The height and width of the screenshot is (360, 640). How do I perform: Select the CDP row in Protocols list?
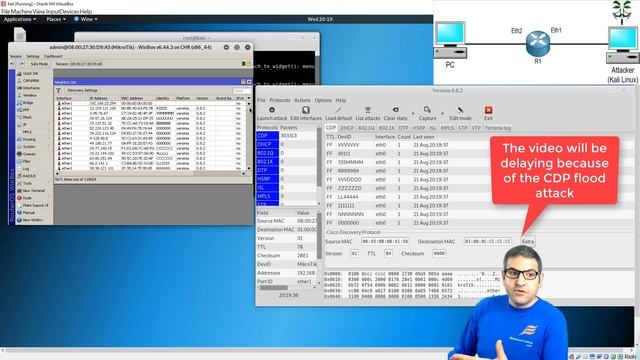[286, 136]
